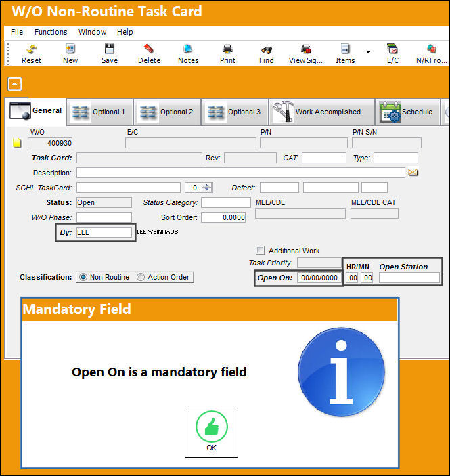Click the Find binoculars icon
The height and width of the screenshot is (476, 450).
point(267,53)
